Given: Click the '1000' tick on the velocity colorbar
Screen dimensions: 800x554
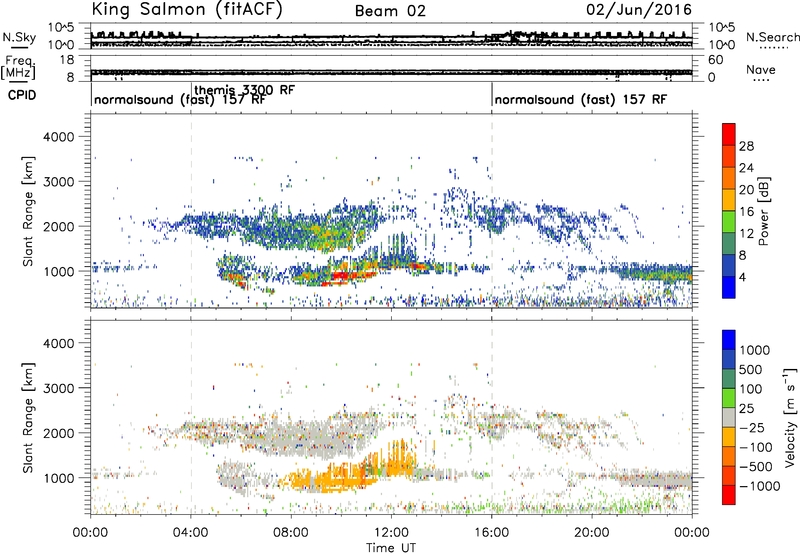Looking at the screenshot, I should point(755,350).
